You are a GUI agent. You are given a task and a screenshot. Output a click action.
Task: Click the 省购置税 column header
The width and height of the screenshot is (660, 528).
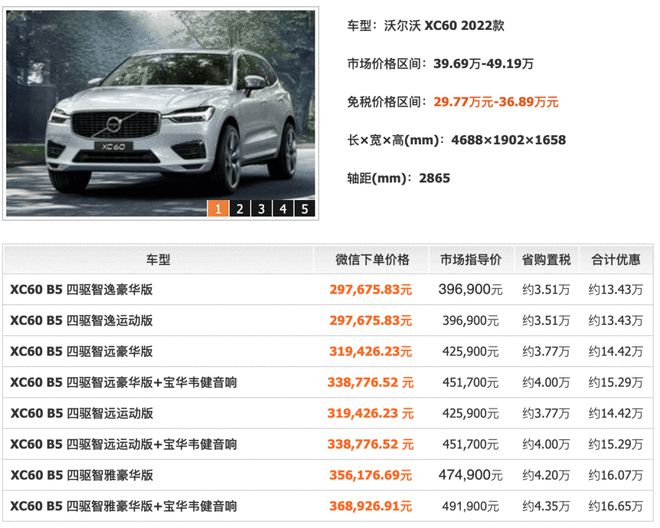coord(546,259)
